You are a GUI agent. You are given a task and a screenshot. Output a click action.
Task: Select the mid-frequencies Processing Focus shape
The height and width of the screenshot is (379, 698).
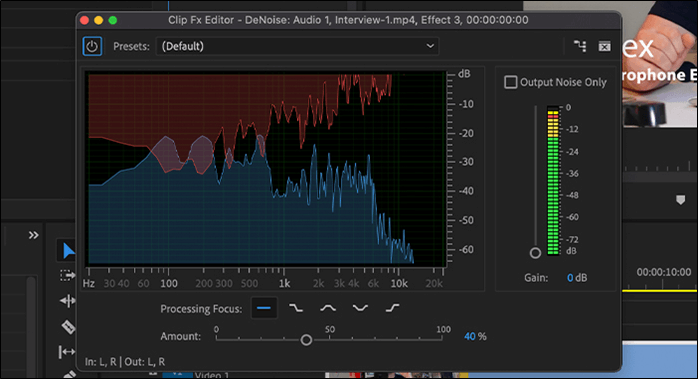(x=328, y=308)
